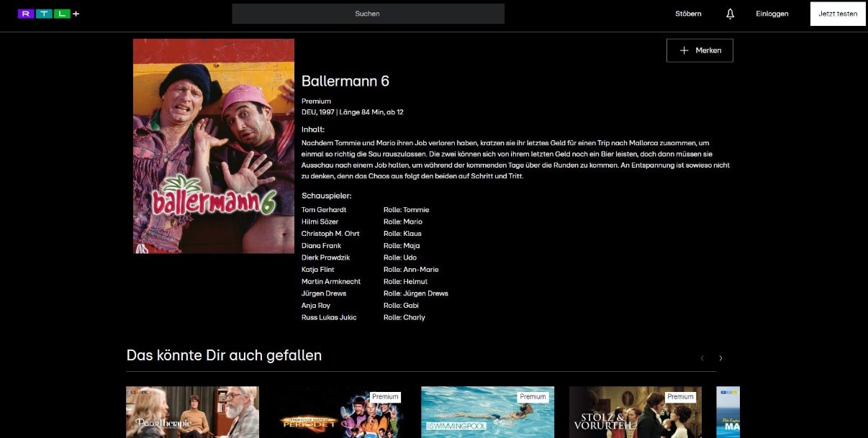
Task: Click into the Suchen search field
Action: 368,14
